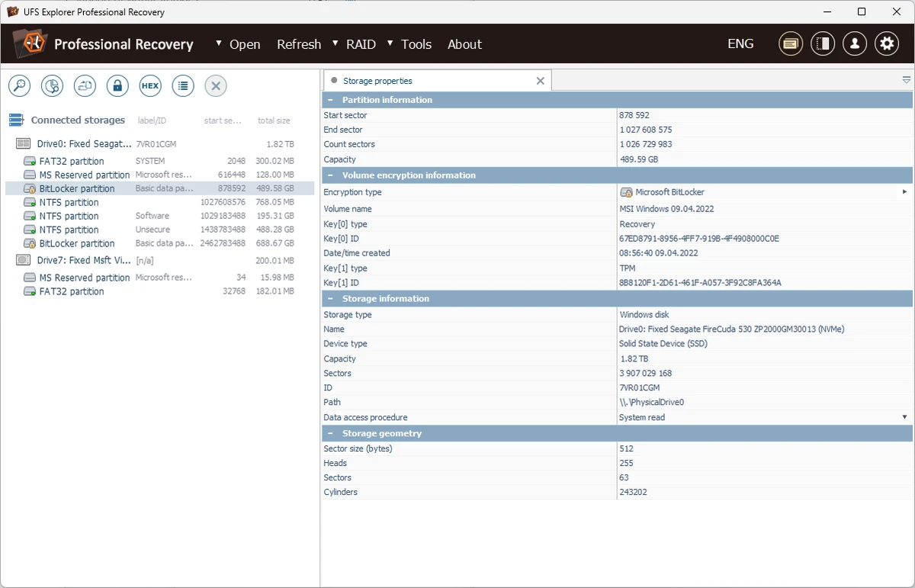Open the log/messages icon in header
The width and height of the screenshot is (915, 588).
click(791, 43)
